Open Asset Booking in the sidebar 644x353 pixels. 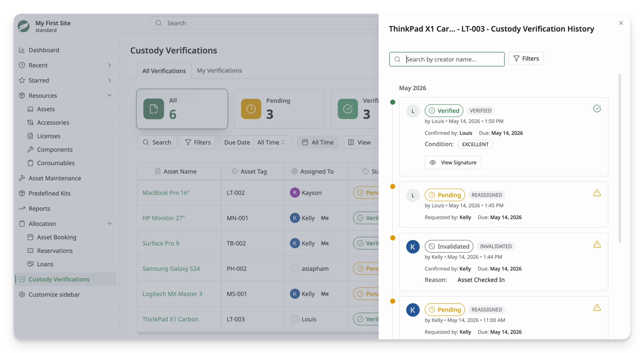[x=56, y=237]
